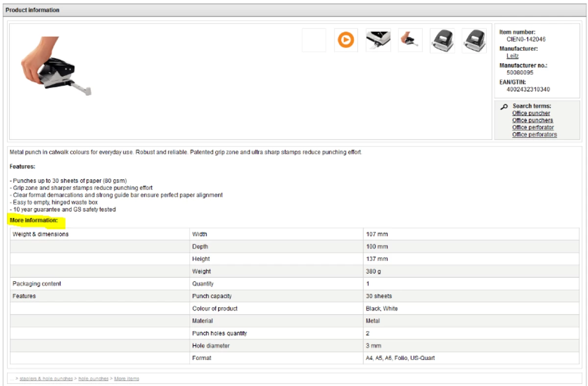
Task: Click the magnifier icon beside Search terms
Action: pos(504,107)
